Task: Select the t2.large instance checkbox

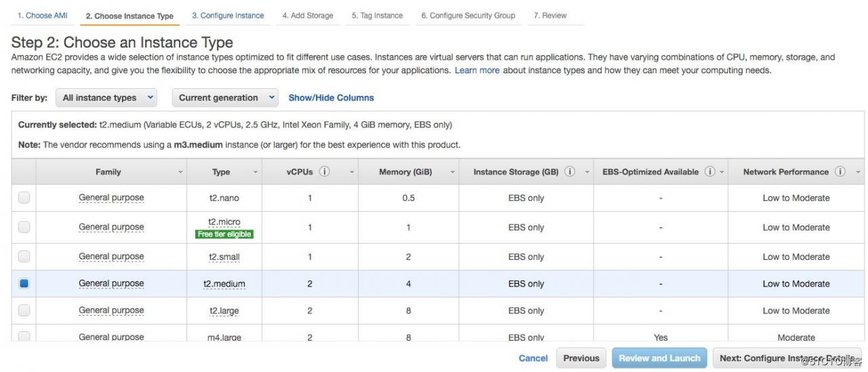Action: point(24,310)
